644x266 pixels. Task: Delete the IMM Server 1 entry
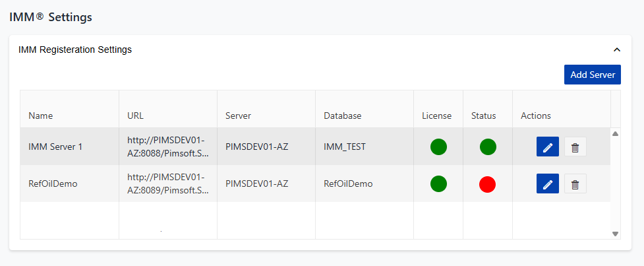[x=575, y=147]
